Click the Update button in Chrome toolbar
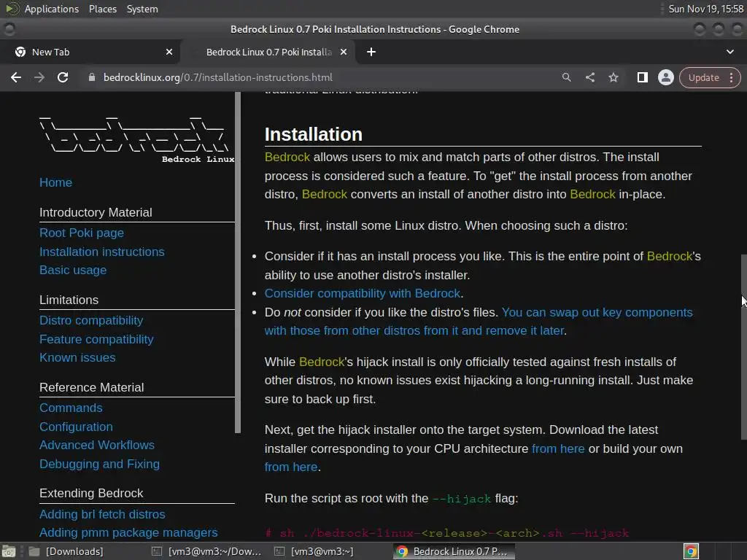This screenshot has height=560, width=747. click(703, 77)
